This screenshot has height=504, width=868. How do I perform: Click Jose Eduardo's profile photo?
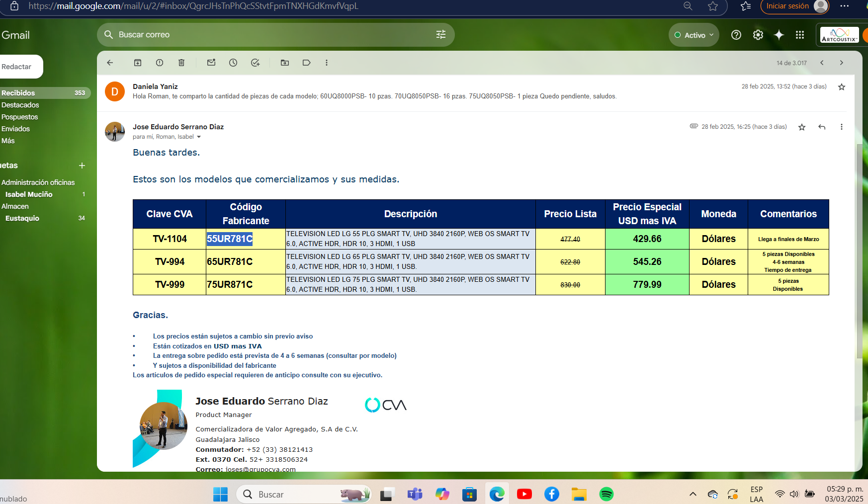pos(115,132)
